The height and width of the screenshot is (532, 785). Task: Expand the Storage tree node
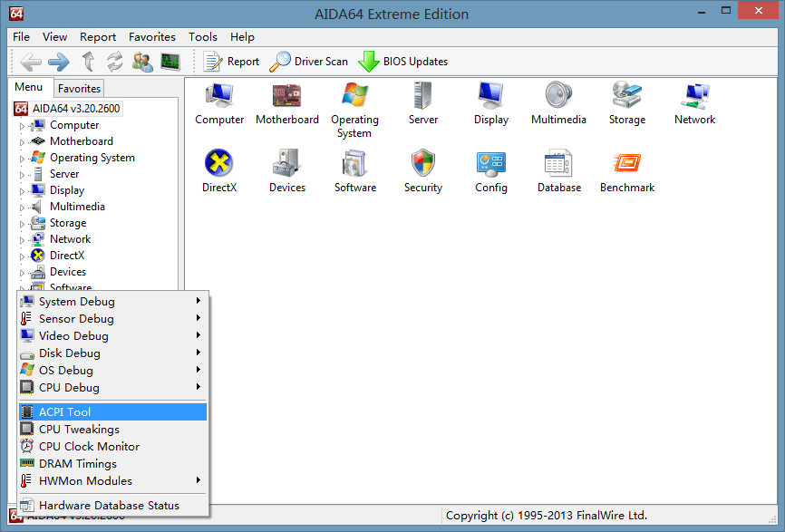coord(22,224)
